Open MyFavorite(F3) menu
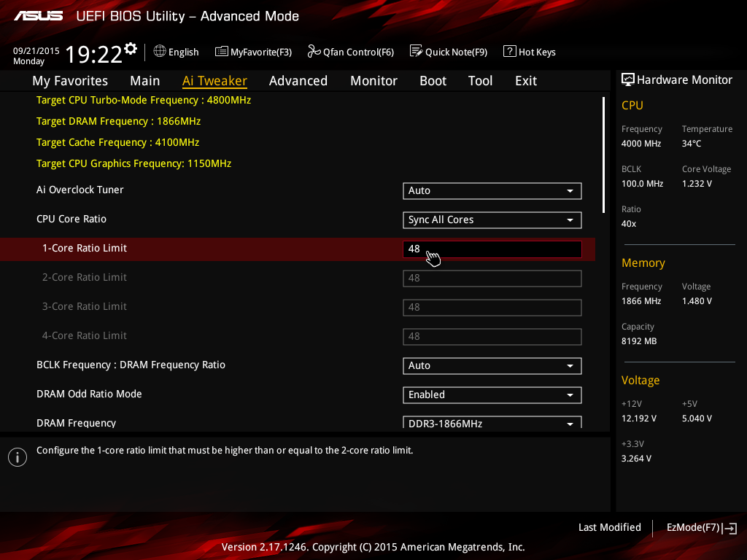747x560 pixels. (x=253, y=52)
